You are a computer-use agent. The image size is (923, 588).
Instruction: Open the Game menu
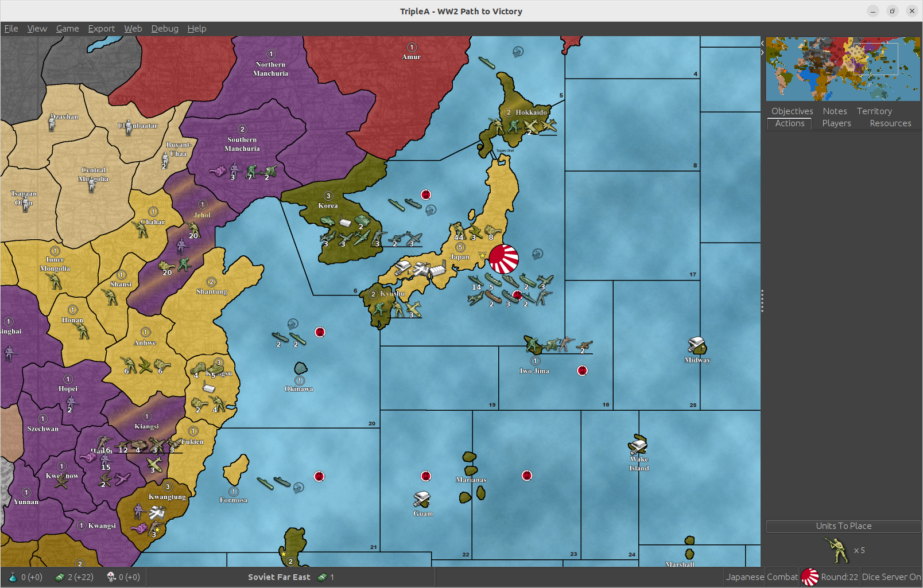(67, 29)
